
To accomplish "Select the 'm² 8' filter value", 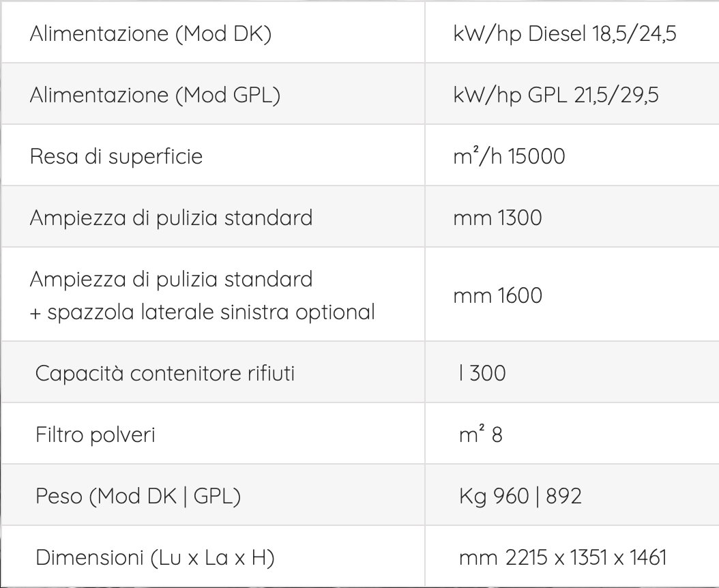I will point(480,434).
